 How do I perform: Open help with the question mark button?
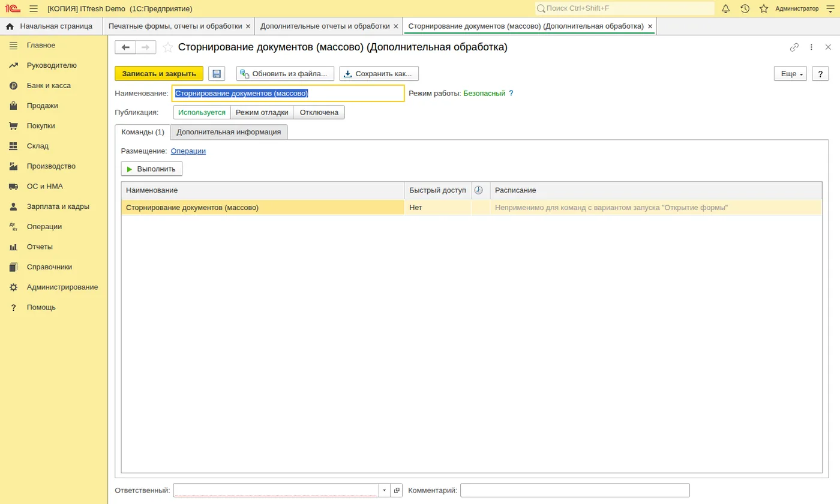pos(820,74)
